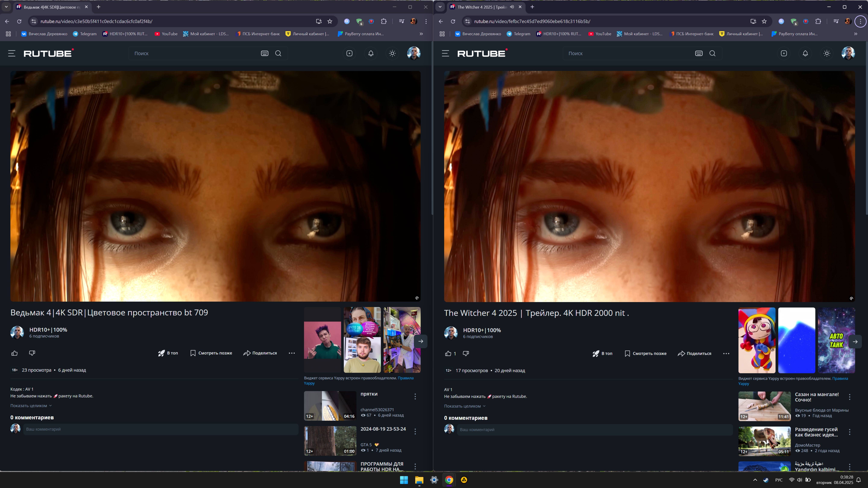This screenshot has width=868, height=488.
Task: Expand hidden bookmarks chevron in the left browser
Action: 421,34
